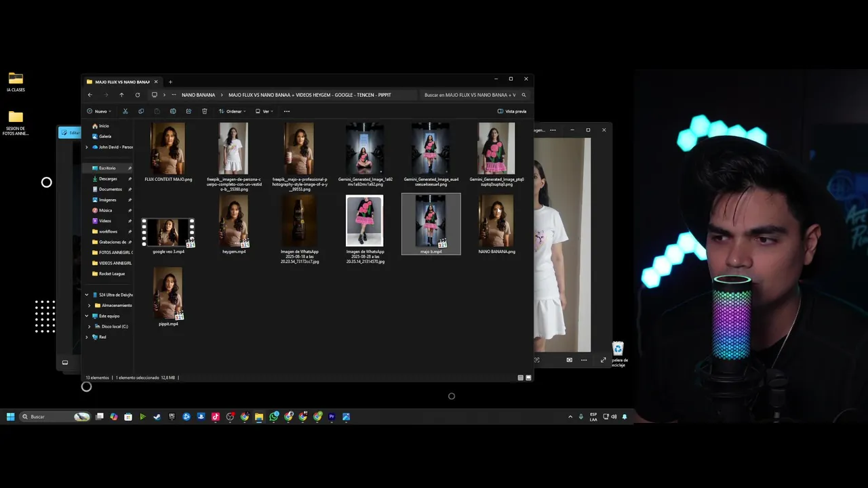Open Premiere Pro from the taskbar
Viewport: 868px width, 488px height.
tap(332, 417)
